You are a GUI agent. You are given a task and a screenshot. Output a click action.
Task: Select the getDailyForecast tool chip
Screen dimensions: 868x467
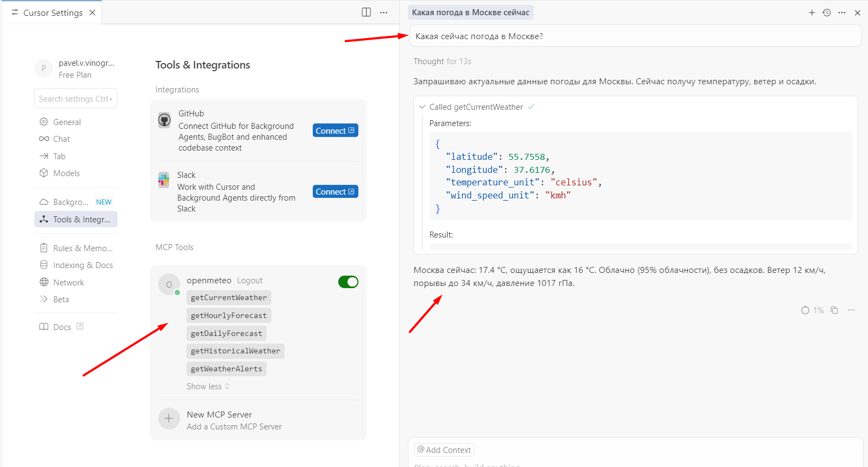(x=227, y=333)
